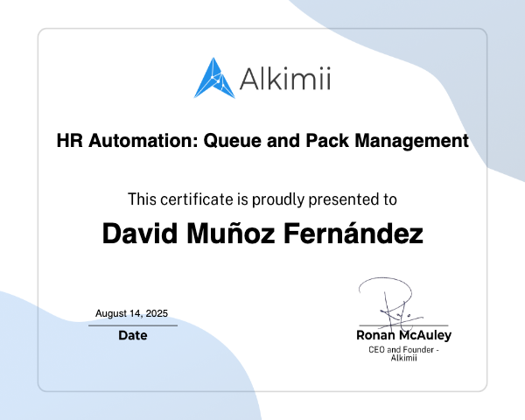525x420 pixels.
Task: Click the handwritten signature above Ronan McAuley
Action: coord(390,303)
